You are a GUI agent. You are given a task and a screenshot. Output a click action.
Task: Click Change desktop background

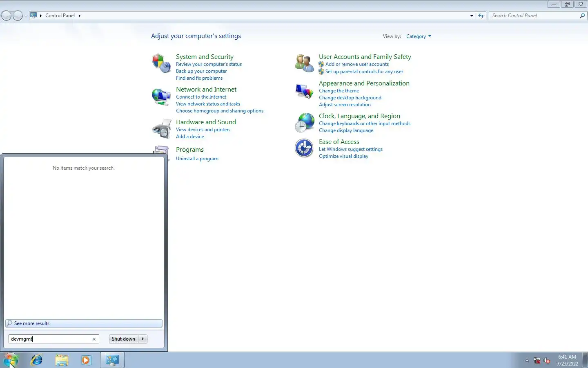[x=350, y=98]
